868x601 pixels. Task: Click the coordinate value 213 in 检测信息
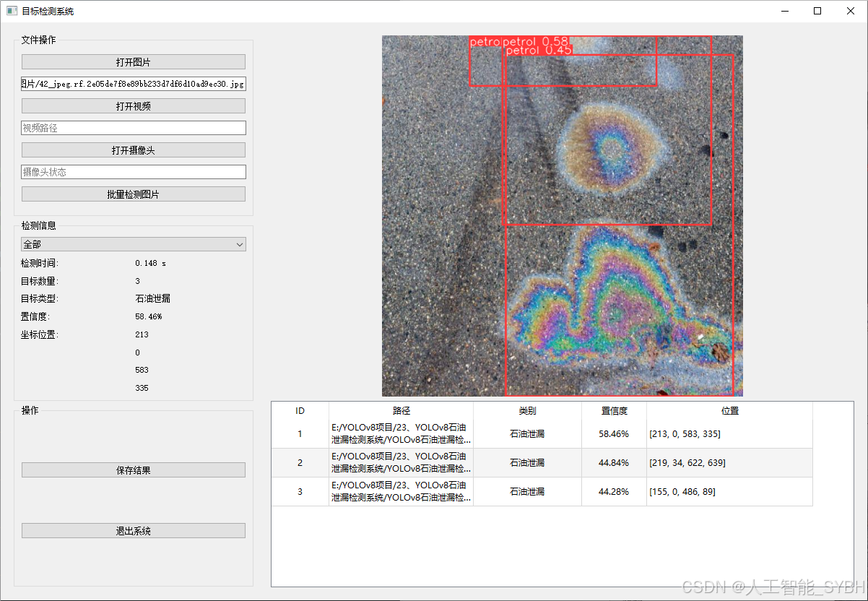(x=142, y=335)
